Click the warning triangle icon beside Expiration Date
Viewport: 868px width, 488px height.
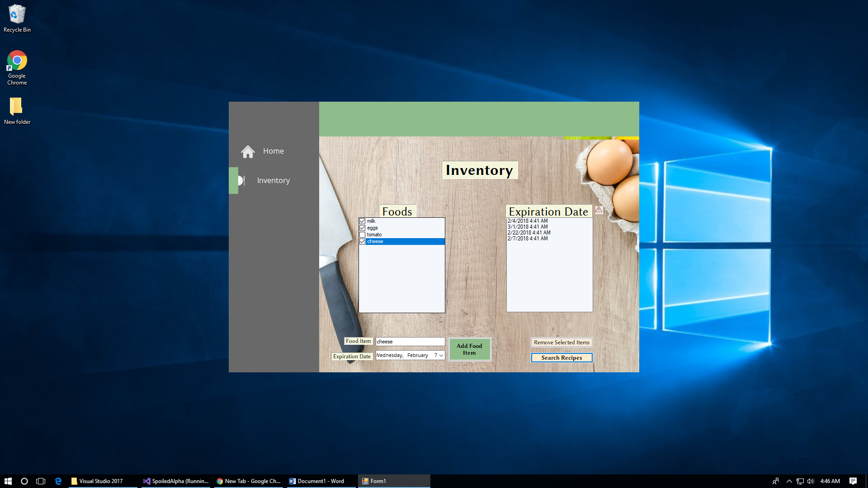[599, 210]
